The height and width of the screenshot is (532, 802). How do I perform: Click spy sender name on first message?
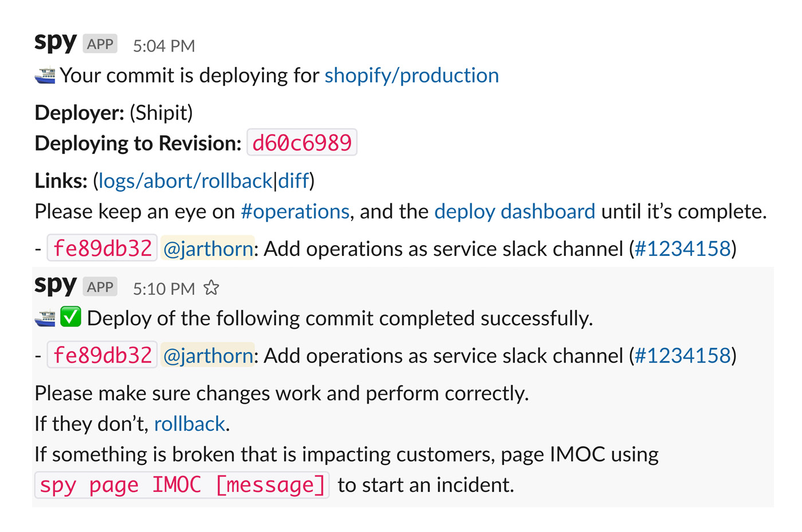tap(56, 41)
